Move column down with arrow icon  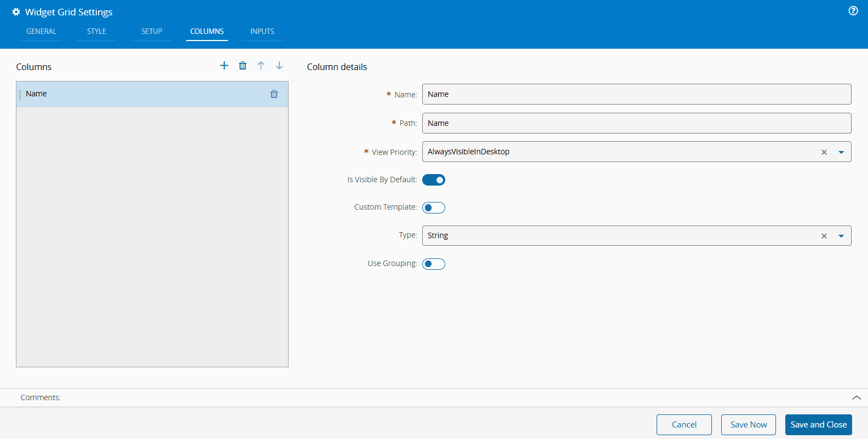(x=279, y=66)
